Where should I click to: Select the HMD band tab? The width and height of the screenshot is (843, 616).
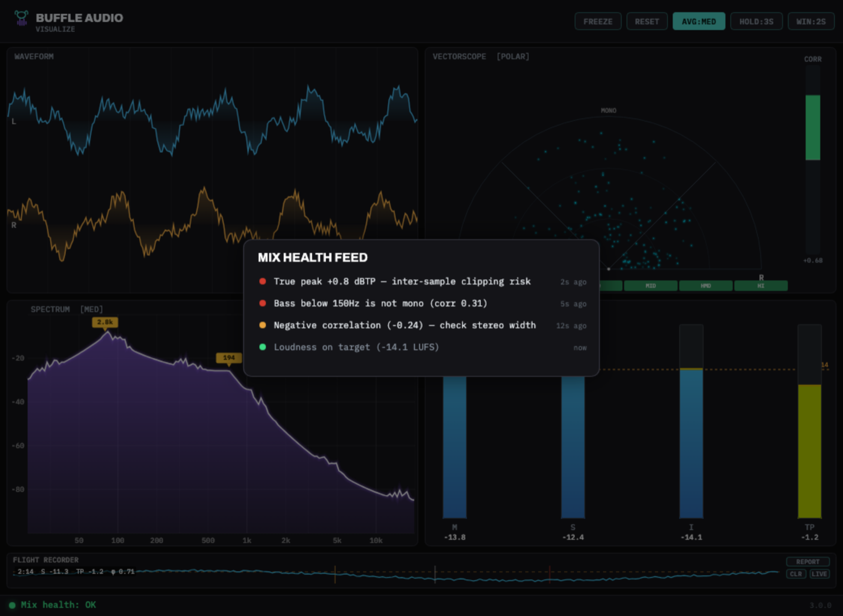pyautogui.click(x=706, y=286)
